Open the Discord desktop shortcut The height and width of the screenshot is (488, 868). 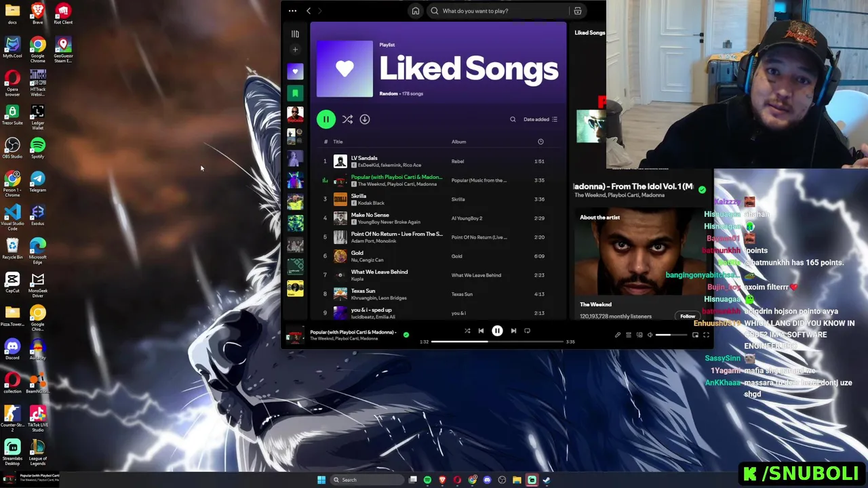pos(12,349)
